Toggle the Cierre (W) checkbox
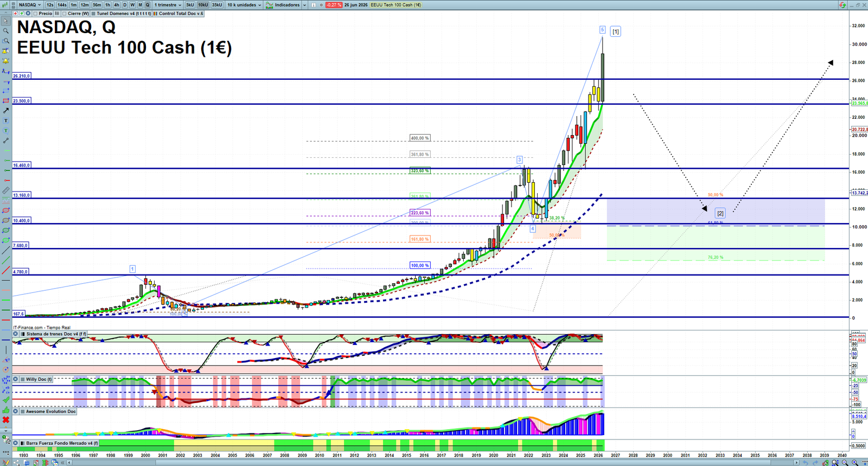The height and width of the screenshot is (466, 868). pyautogui.click(x=64, y=14)
